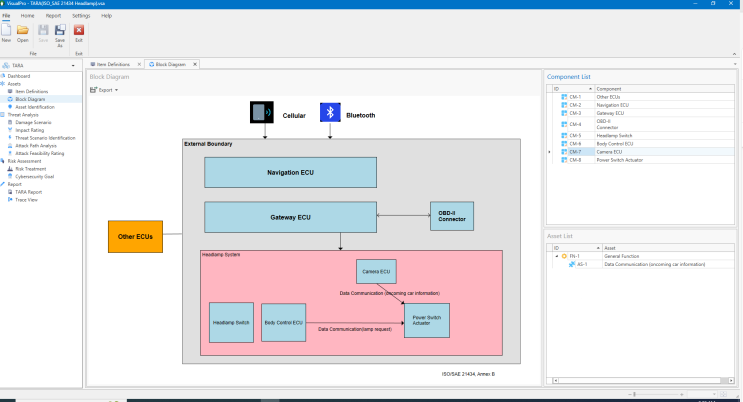743x402 pixels.
Task: Click the New file icon in ribbon
Action: [x=7, y=32]
